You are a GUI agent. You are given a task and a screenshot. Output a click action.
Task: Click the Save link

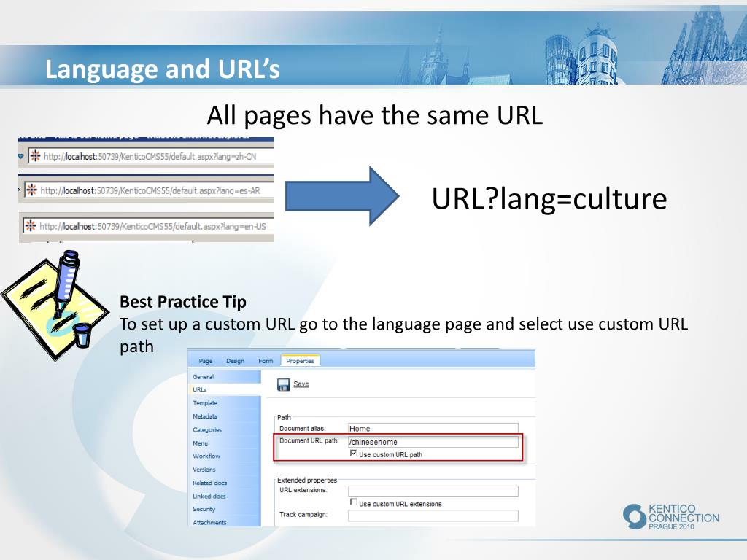[301, 384]
